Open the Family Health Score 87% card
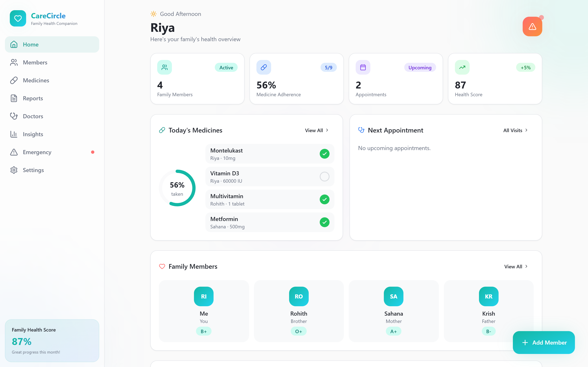 (x=52, y=340)
